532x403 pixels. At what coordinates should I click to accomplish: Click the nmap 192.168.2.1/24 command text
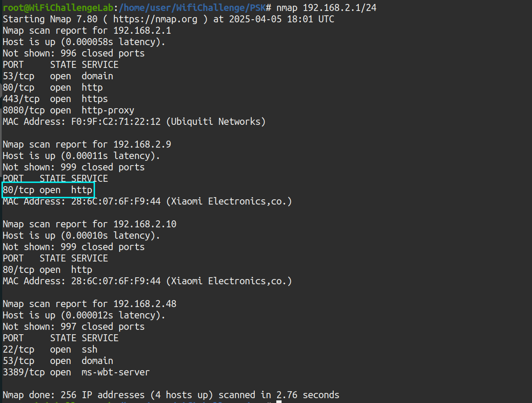pyautogui.click(x=326, y=8)
